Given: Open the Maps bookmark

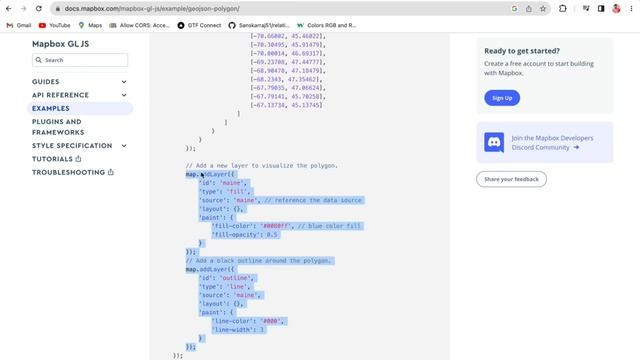Looking at the screenshot, I should (x=90, y=25).
